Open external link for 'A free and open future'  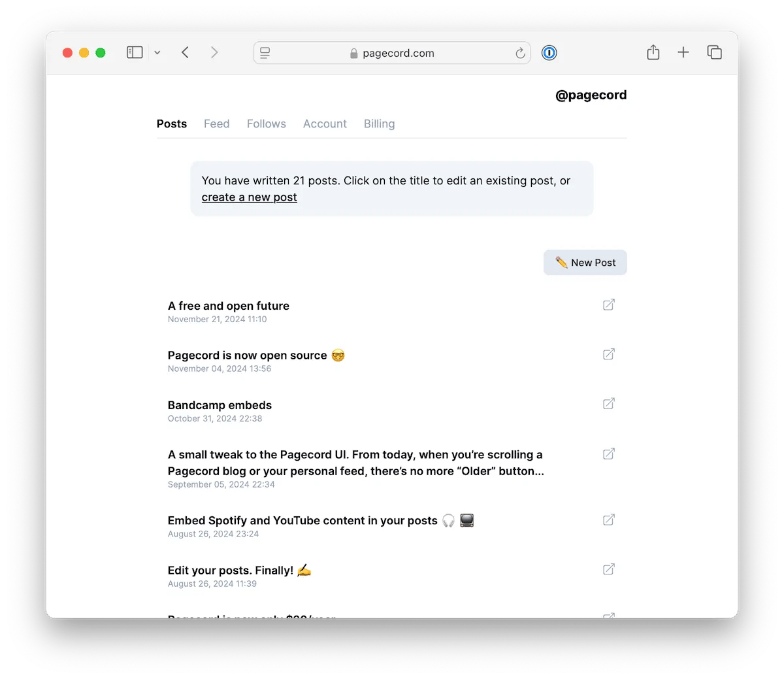(x=608, y=305)
